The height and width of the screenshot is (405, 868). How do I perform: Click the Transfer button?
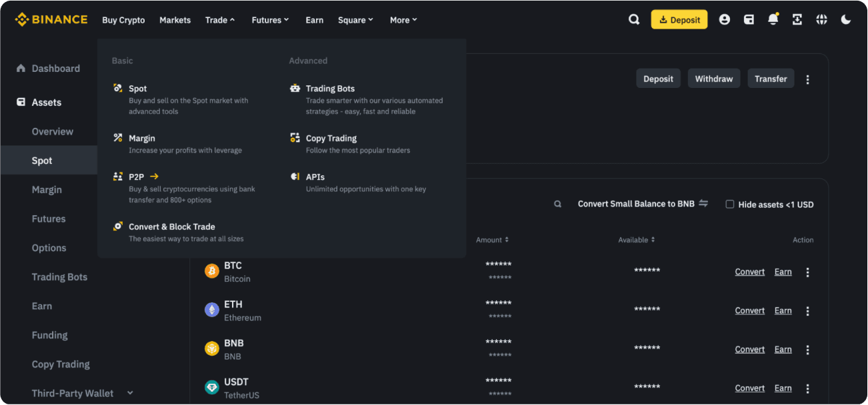771,79
